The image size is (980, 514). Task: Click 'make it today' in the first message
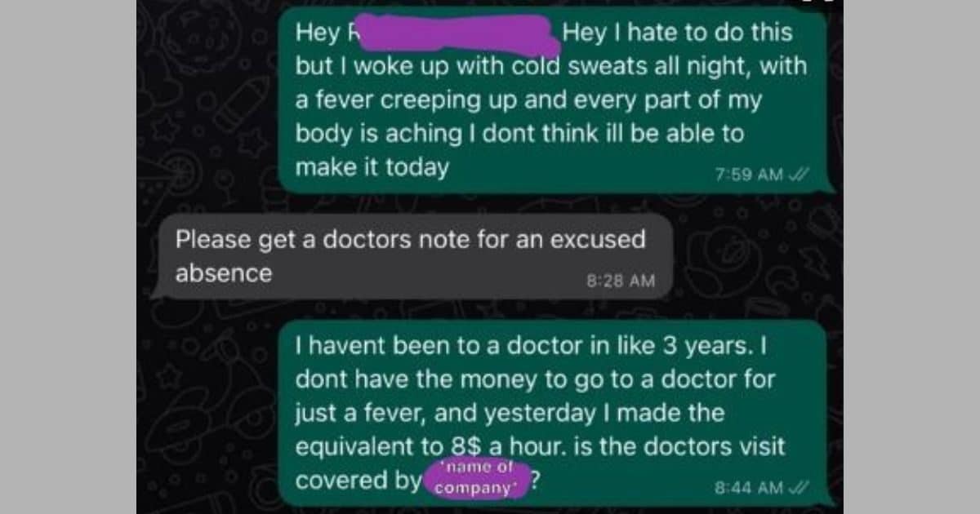(x=372, y=166)
